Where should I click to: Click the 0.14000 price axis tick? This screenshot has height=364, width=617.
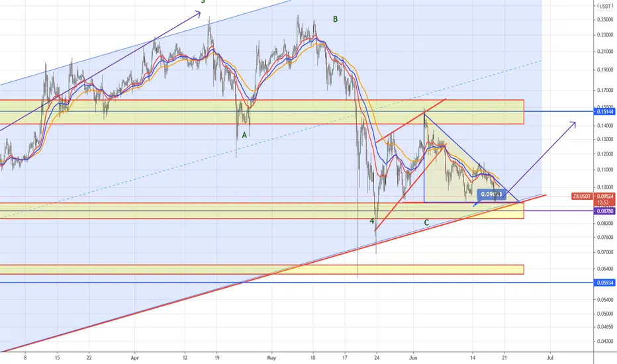click(x=605, y=126)
